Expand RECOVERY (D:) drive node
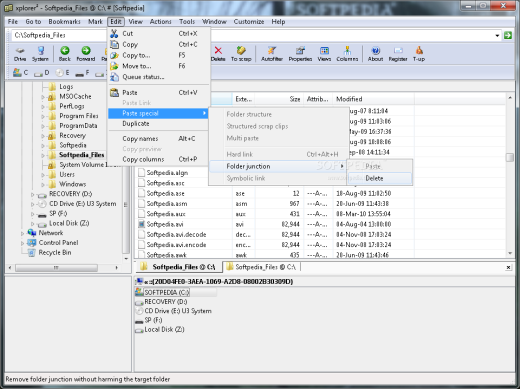 click(x=32, y=194)
